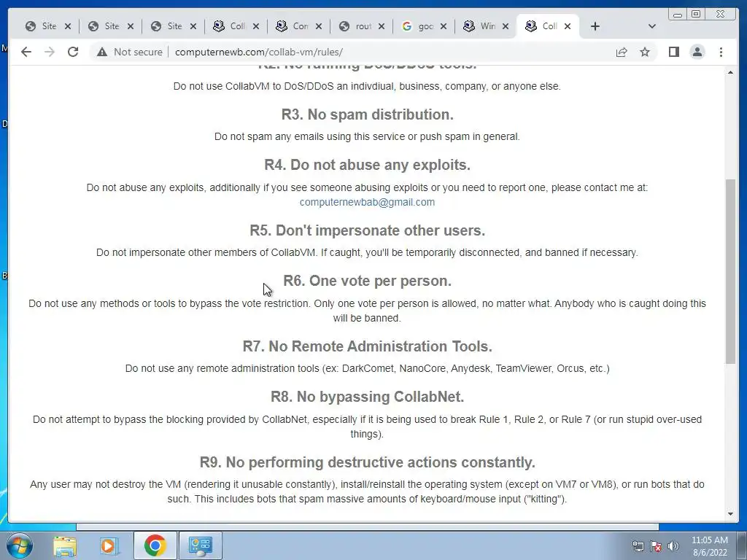Open Windows Explorer from taskbar
Screen dimensions: 747x560
(x=65, y=545)
